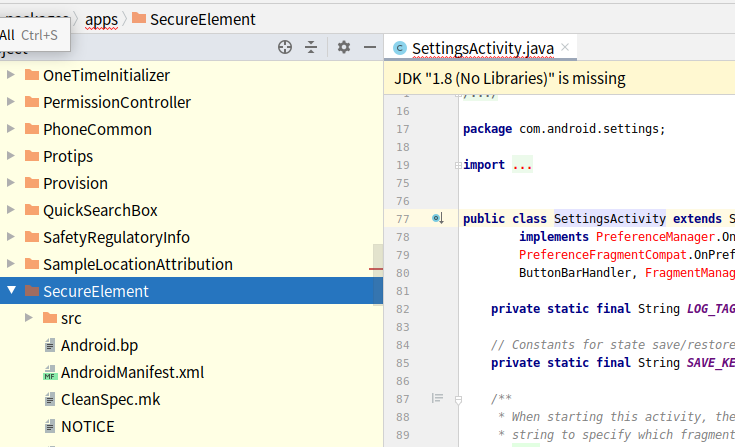Click project tree vertical scrollbar thumb
Image resolution: width=735 pixels, height=447 pixels.
pos(378,275)
